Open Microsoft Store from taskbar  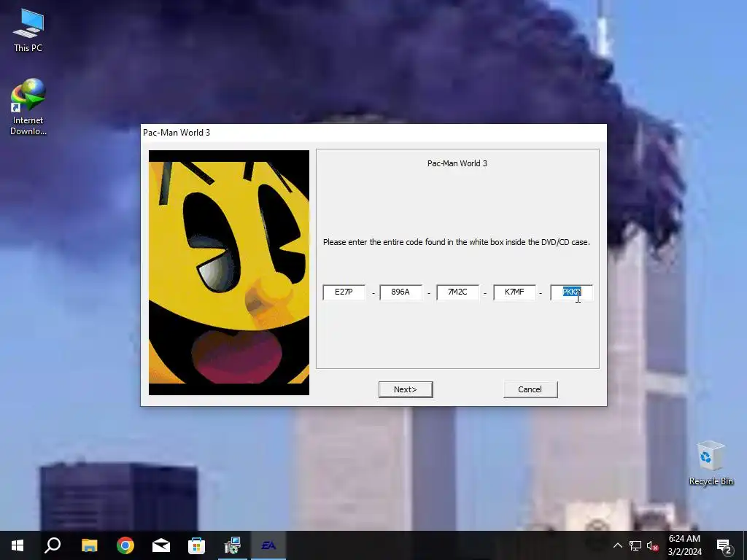pyautogui.click(x=196, y=545)
